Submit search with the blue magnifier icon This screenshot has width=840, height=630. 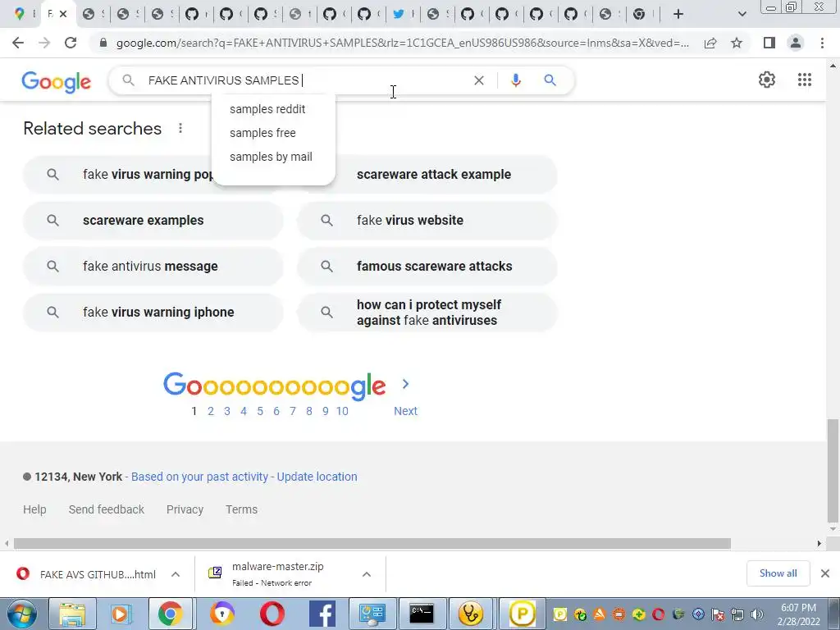[x=550, y=80]
